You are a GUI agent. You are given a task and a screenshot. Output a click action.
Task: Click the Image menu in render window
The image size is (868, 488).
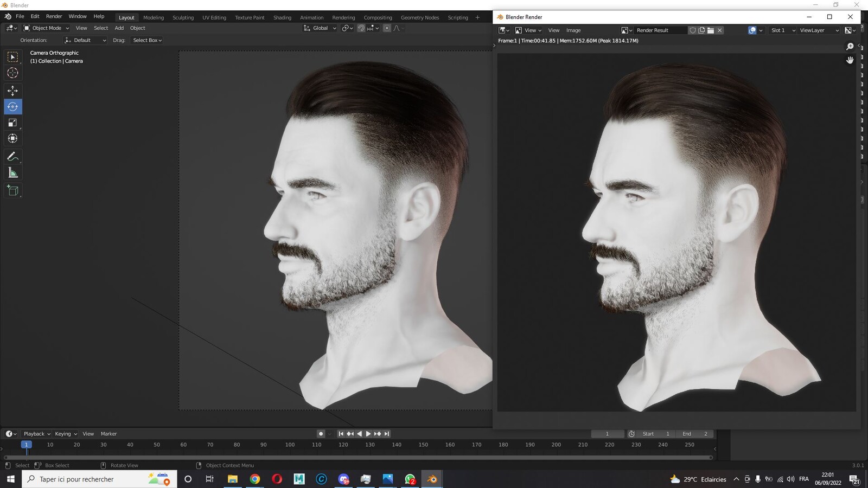pos(573,30)
